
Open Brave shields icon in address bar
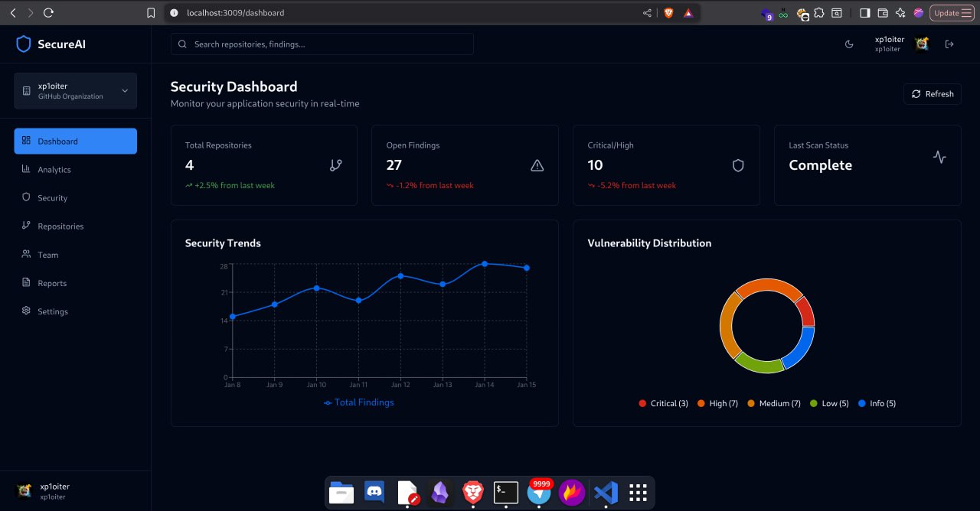[668, 13]
